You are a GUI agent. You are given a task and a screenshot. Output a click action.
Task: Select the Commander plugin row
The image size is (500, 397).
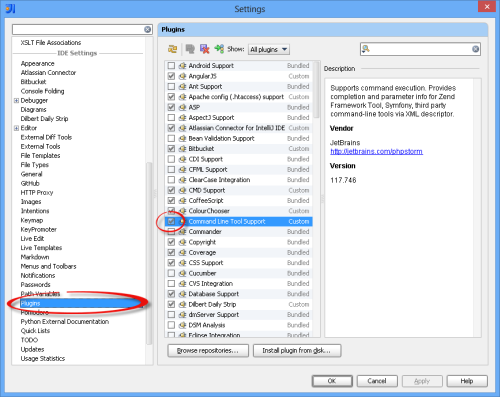click(239, 232)
